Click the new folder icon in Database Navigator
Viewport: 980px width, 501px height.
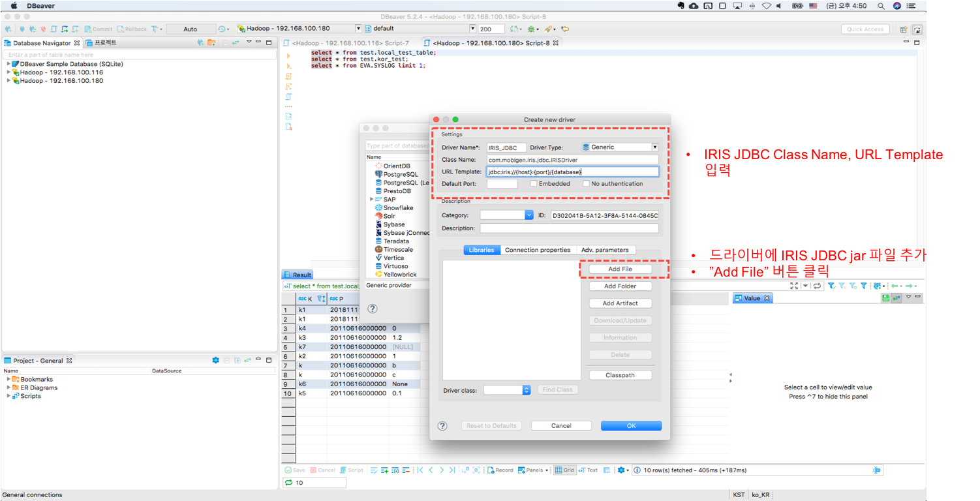pos(211,42)
